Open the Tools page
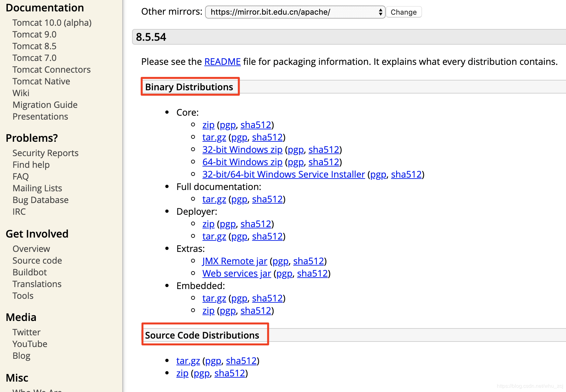Screen dimensions: 566x392 click(x=23, y=296)
